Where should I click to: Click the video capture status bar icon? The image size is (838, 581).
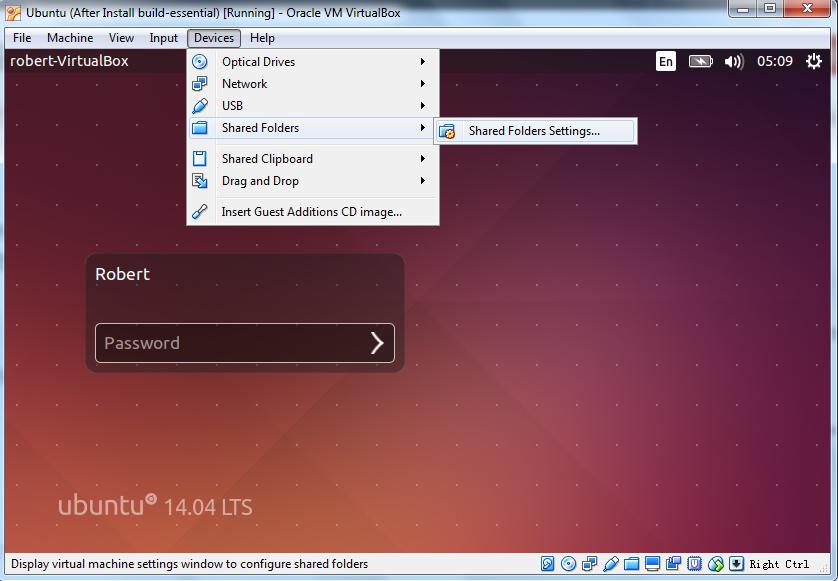(x=673, y=564)
